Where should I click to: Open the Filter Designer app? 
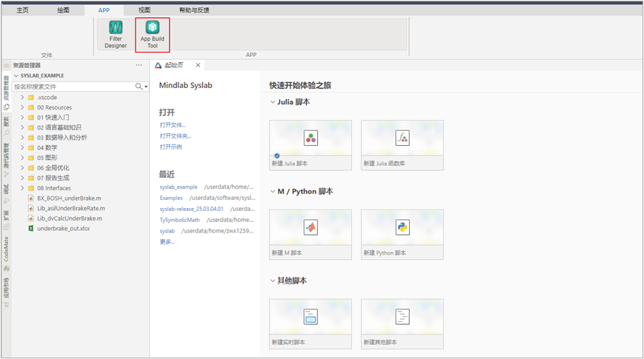pyautogui.click(x=116, y=35)
